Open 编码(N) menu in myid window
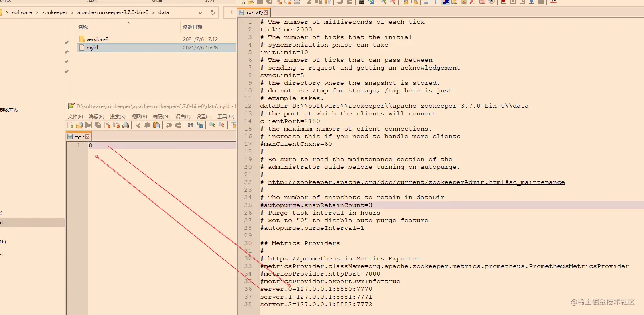 click(x=161, y=116)
